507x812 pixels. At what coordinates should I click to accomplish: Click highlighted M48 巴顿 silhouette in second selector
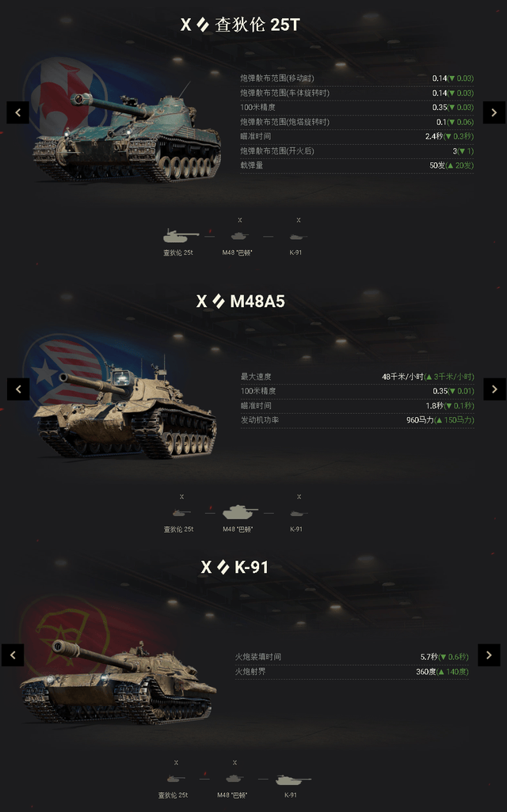pyautogui.click(x=240, y=512)
